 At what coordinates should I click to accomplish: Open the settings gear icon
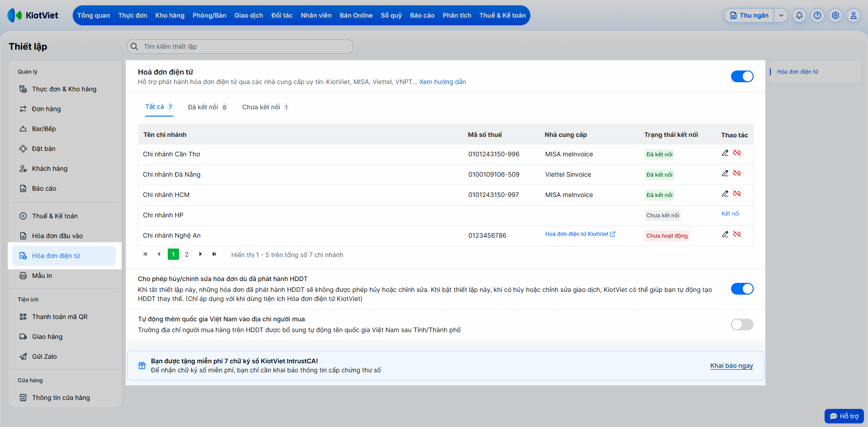pos(835,15)
